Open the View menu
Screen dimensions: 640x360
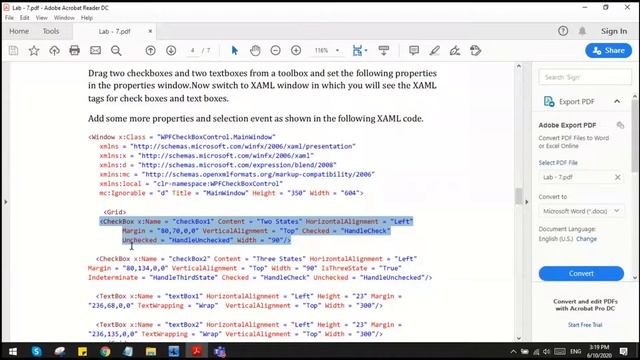pos(42,18)
